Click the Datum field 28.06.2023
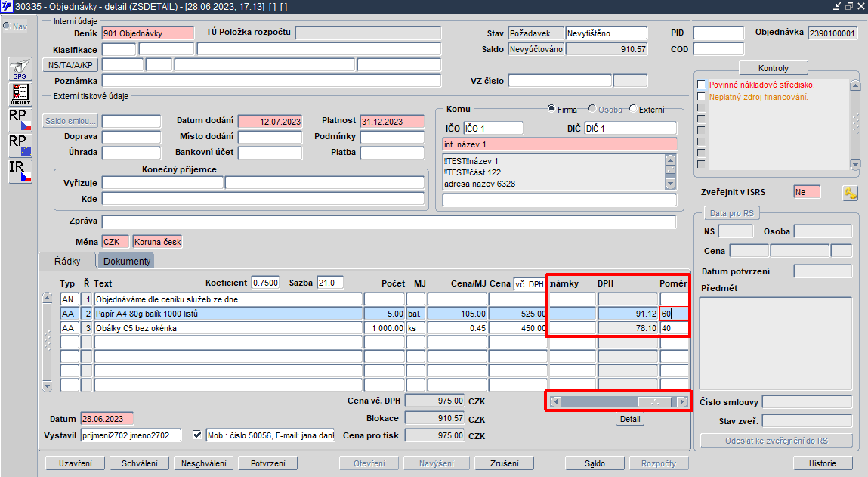This screenshot has height=477, width=868. 107,419
